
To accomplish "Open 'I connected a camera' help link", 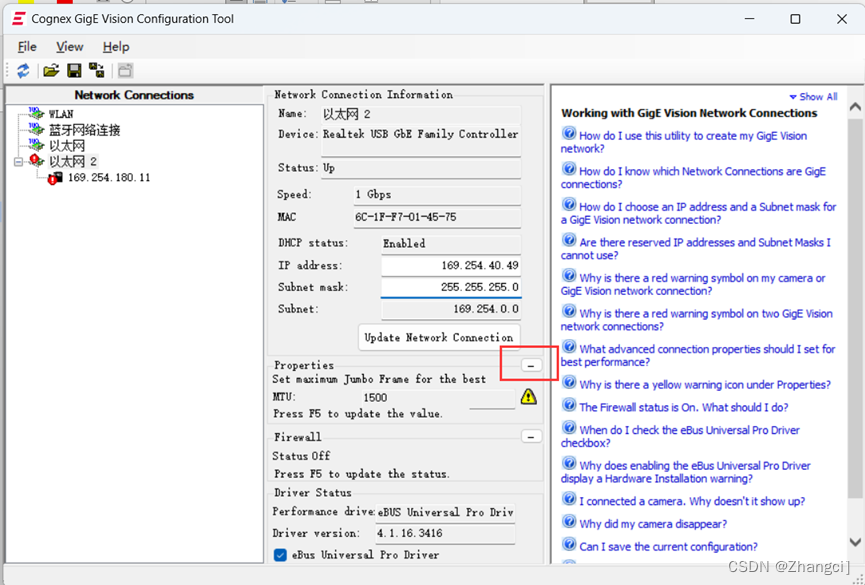I will coord(692,501).
